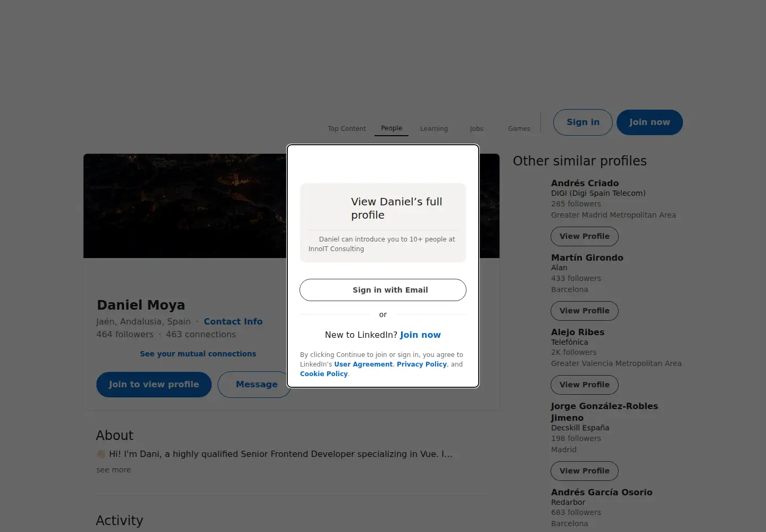Click the "Other similar profiles" heading

tap(580, 161)
